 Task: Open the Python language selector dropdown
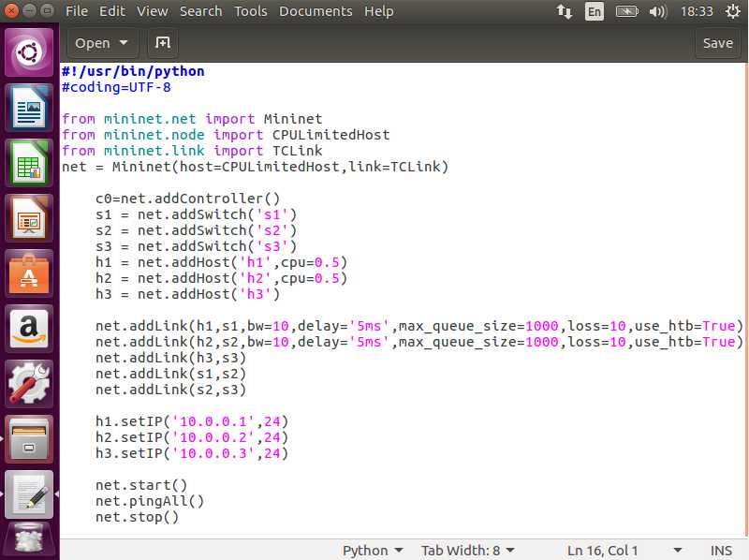point(373,551)
